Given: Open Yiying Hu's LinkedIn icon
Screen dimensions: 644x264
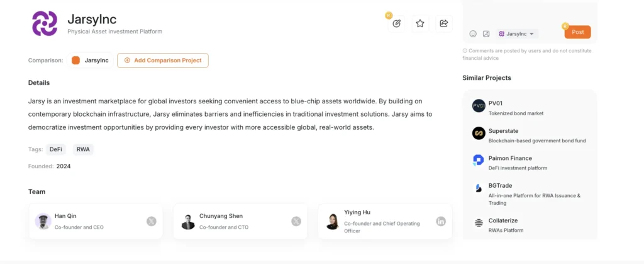Looking at the screenshot, I should 441,221.
